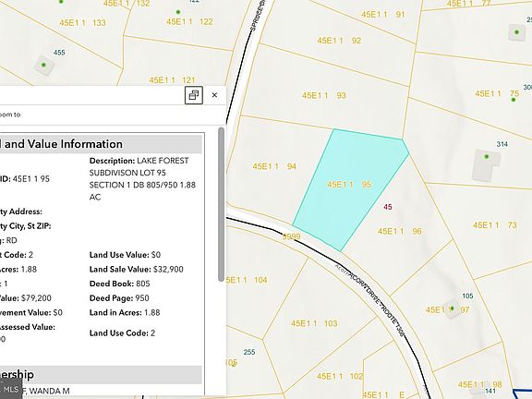Click the Land Use Code 2 field
Screen dimensions: 532x399
pyautogui.click(x=122, y=333)
